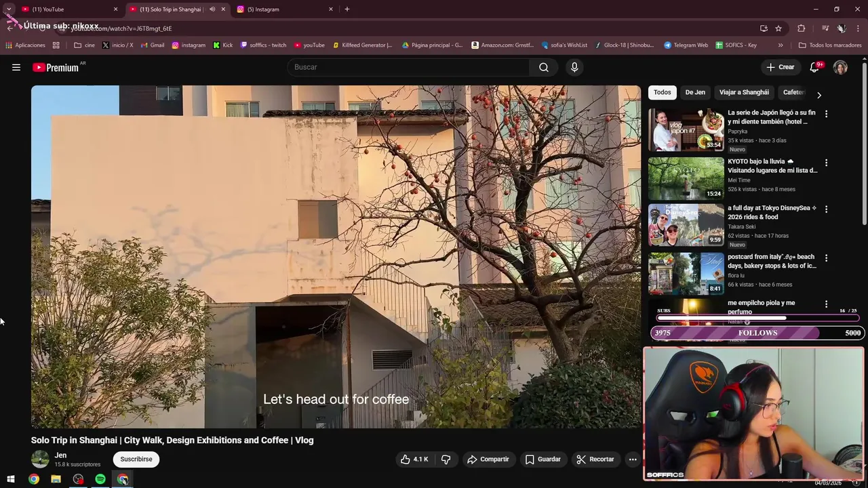The image size is (868, 488).
Task: Select the Viajar a Shanghái filter chip
Action: (744, 92)
